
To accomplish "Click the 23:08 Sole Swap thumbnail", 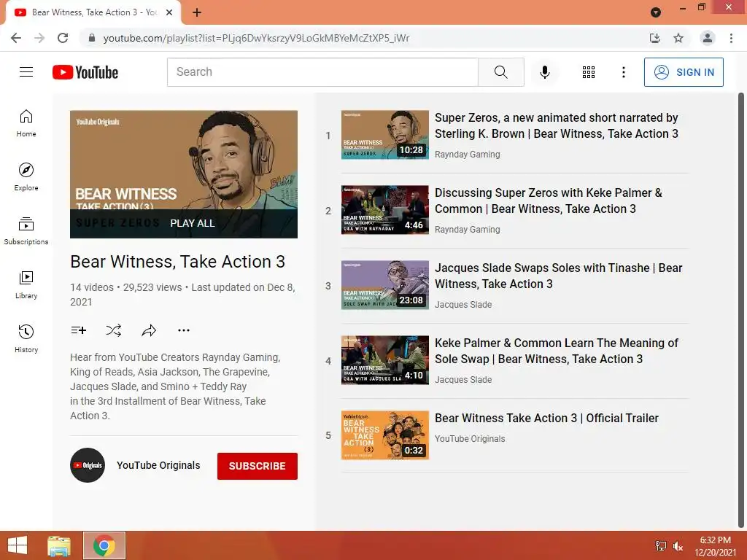I will click(385, 285).
